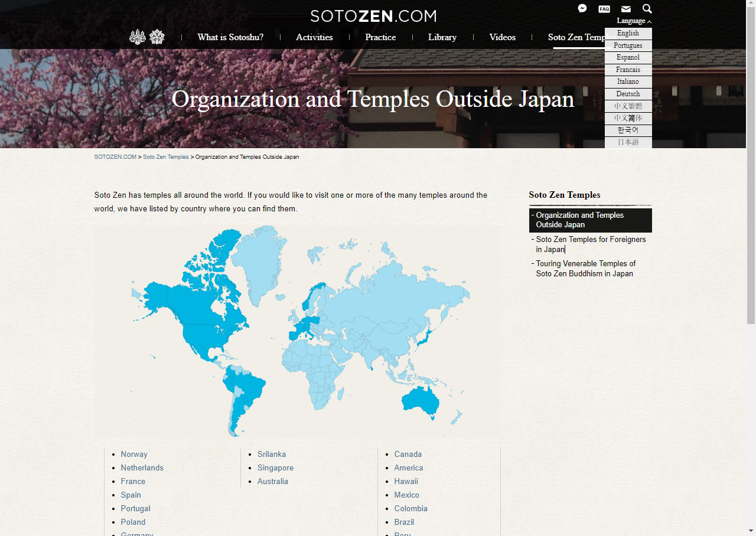Open the Mexico temple link

[407, 495]
